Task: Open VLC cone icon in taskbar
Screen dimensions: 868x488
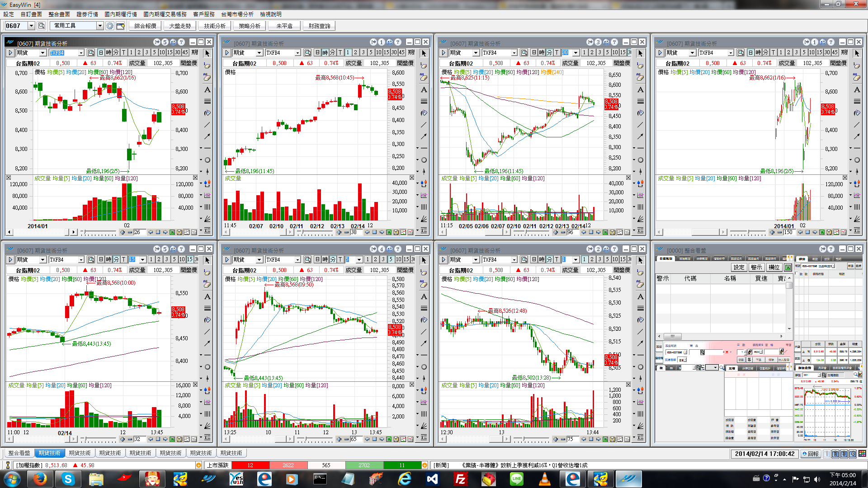Action: pyautogui.click(x=545, y=479)
